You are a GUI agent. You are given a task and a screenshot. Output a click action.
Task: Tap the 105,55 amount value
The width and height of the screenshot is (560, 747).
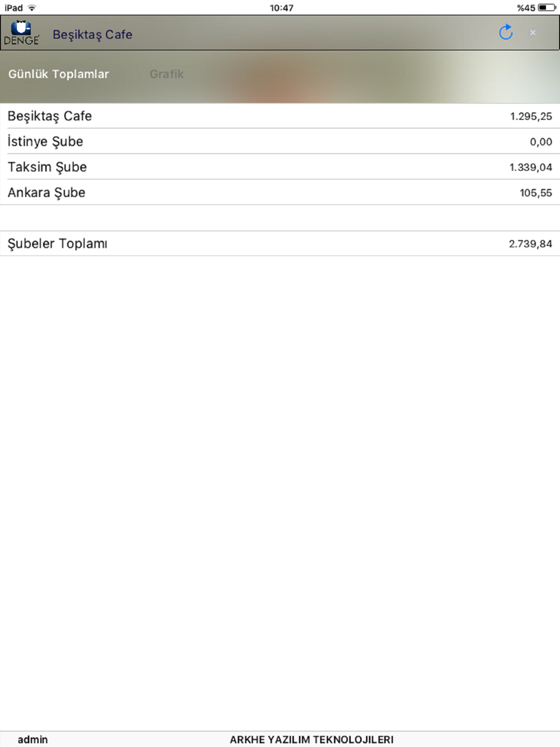coord(535,193)
